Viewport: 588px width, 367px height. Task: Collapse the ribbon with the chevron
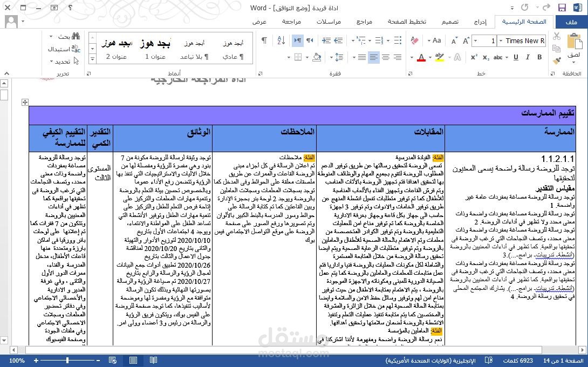click(6, 73)
